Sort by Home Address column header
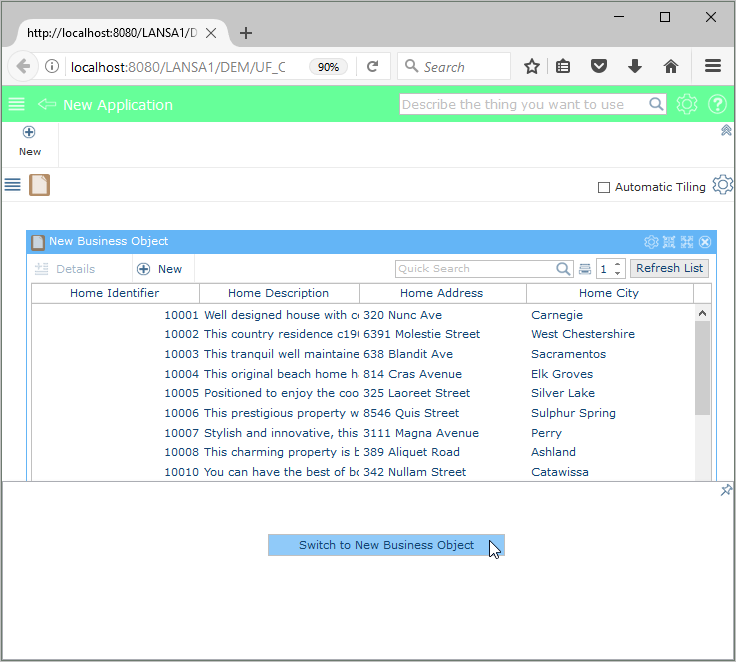The width and height of the screenshot is (736, 662). tap(442, 293)
